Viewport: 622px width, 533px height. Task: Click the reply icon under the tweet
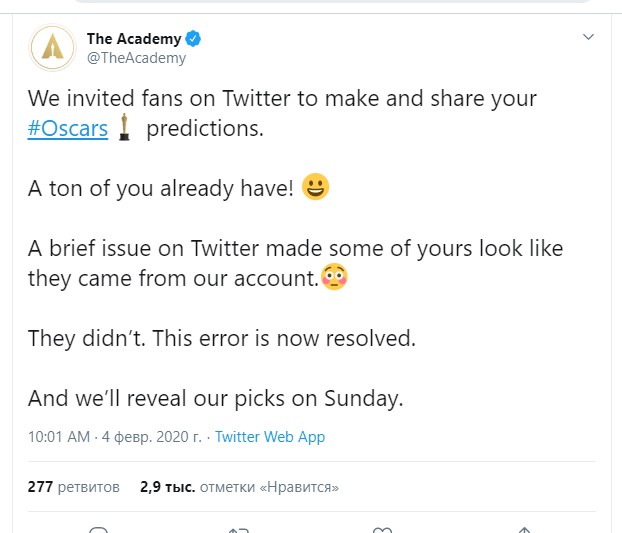click(x=98, y=530)
